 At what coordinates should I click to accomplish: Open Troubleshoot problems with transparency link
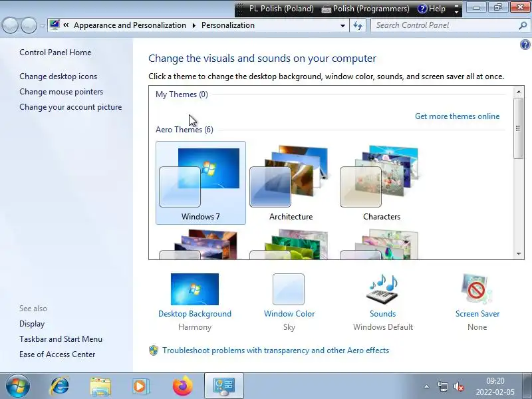pyautogui.click(x=275, y=350)
